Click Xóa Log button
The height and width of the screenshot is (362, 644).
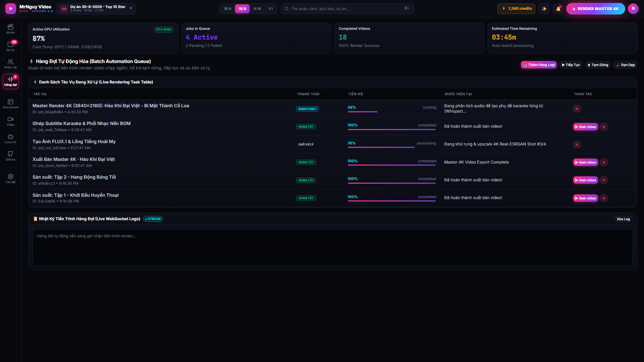point(623,219)
